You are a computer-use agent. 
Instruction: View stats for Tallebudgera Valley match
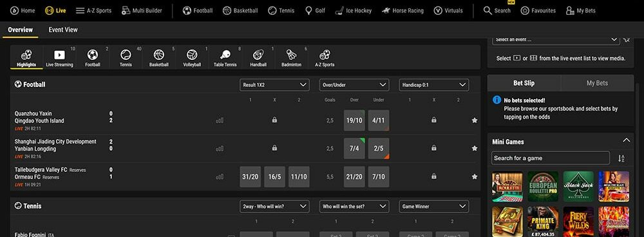[220, 176]
